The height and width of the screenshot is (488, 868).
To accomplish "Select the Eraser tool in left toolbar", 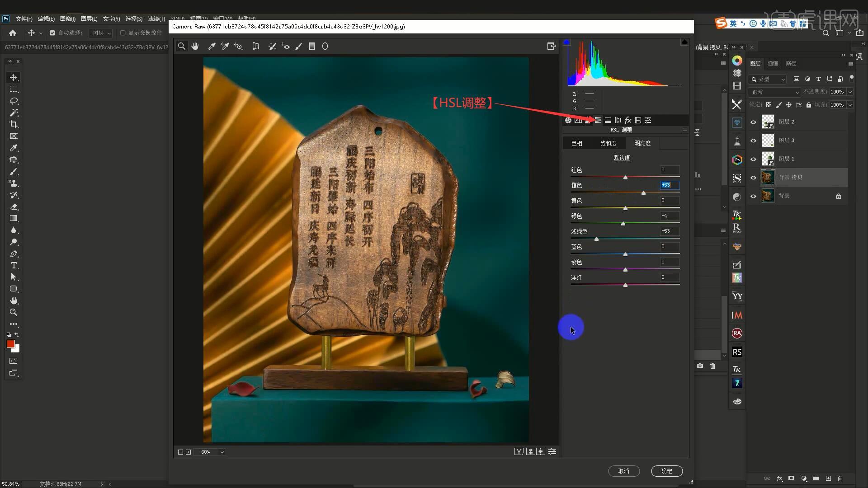I will click(14, 206).
